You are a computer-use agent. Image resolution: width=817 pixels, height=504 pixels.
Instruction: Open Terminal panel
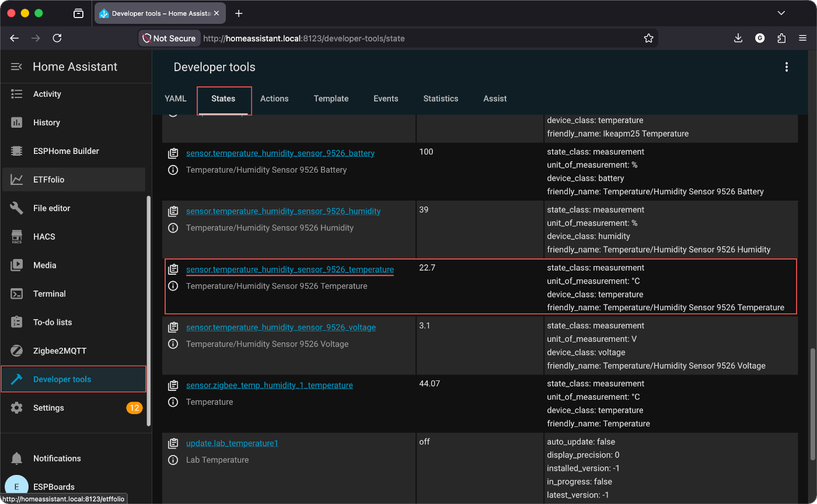(x=73, y=294)
